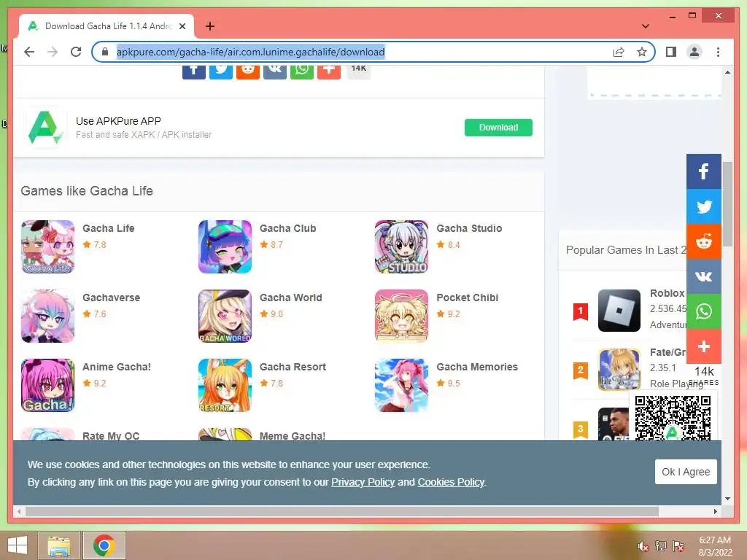Image resolution: width=747 pixels, height=560 pixels.
Task: Close the Download Gacha Life tab
Action: pos(182,26)
